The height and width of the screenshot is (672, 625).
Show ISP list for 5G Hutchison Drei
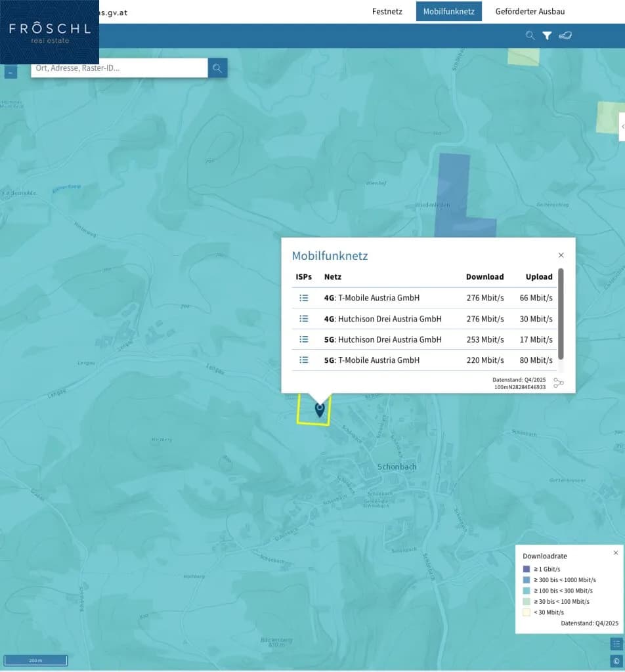(303, 339)
